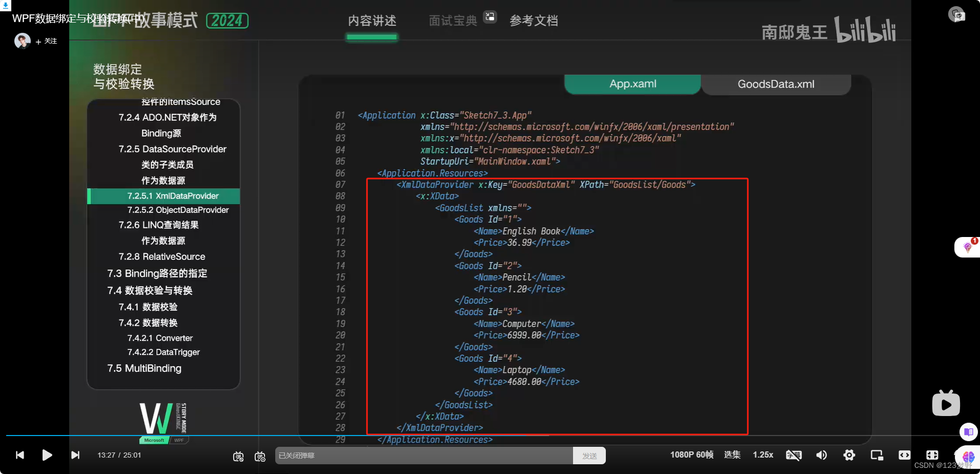Open the 选集 episode list
This screenshot has height=474, width=980.
pyautogui.click(x=732, y=455)
